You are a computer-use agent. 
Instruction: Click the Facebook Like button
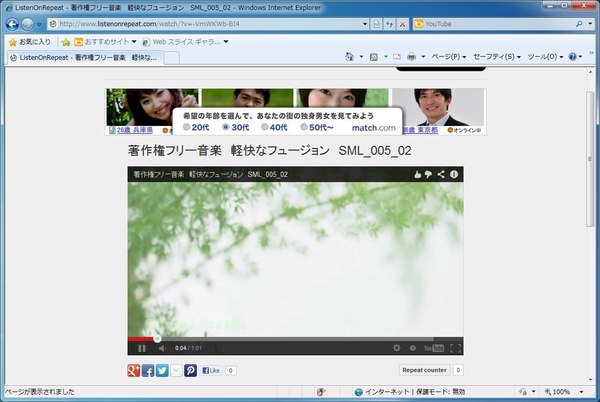[211, 370]
